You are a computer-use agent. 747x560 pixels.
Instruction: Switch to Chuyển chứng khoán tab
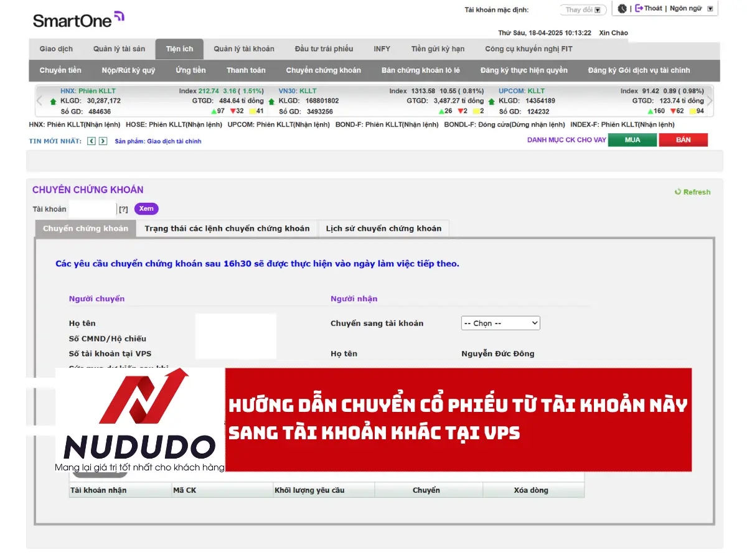point(85,228)
